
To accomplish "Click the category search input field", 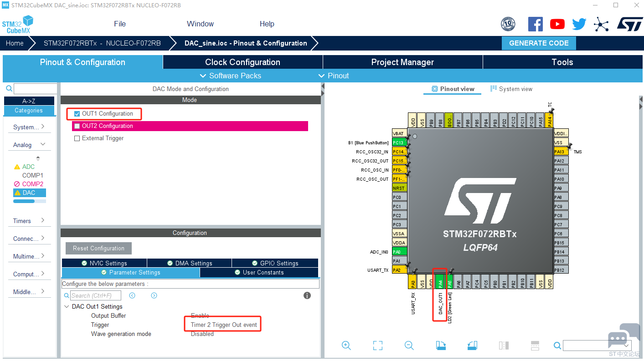I will 36,89.
